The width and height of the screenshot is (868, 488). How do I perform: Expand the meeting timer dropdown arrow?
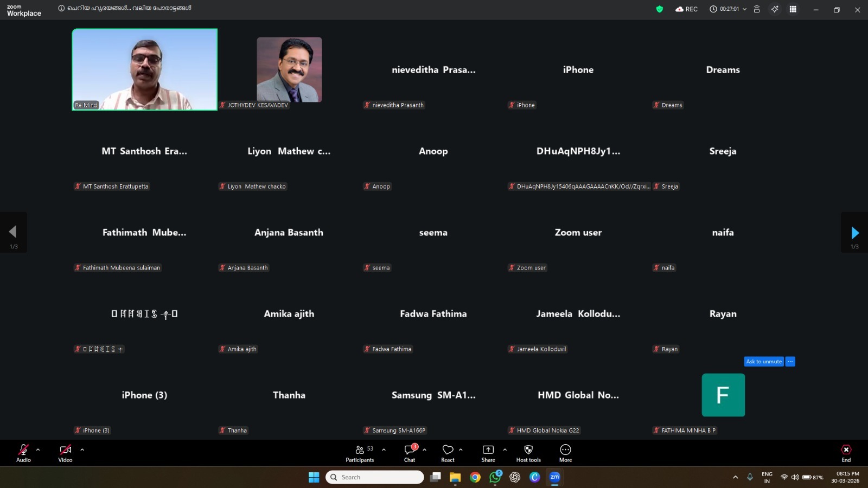coord(744,9)
